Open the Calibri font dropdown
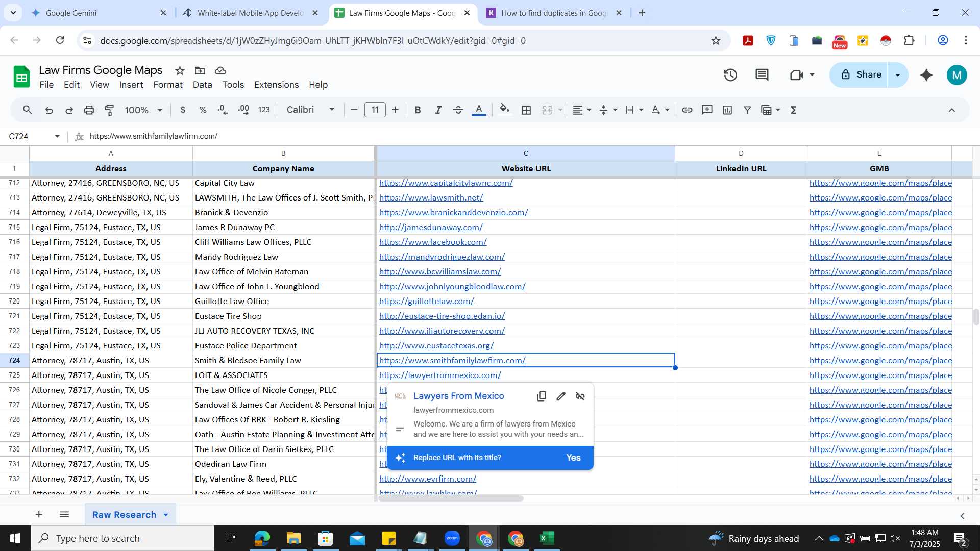 [x=310, y=110]
